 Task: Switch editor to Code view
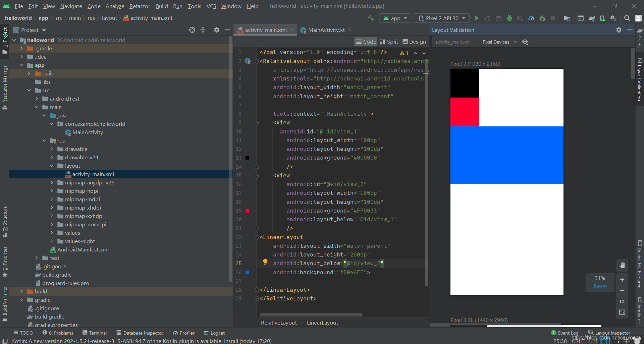tap(366, 42)
